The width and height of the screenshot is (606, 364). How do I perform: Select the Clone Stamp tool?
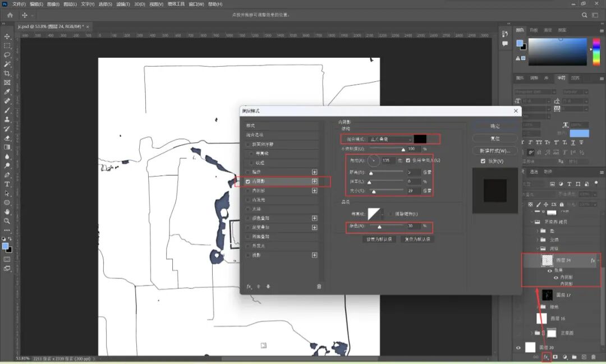tap(7, 119)
